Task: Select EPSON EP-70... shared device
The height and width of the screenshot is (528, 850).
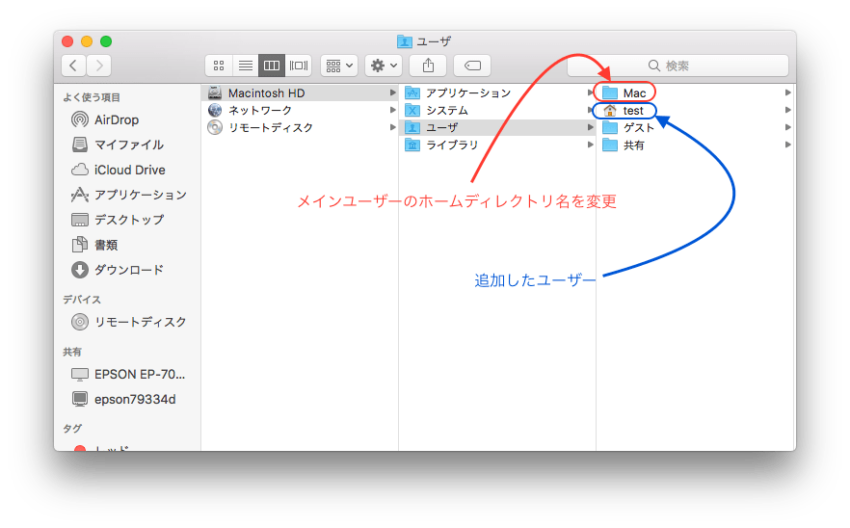Action: [x=128, y=374]
